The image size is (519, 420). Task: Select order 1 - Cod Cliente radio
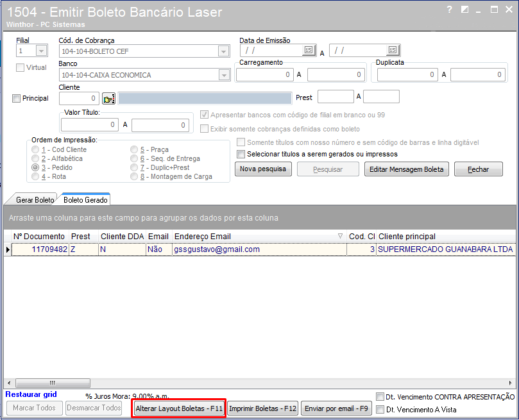35,149
